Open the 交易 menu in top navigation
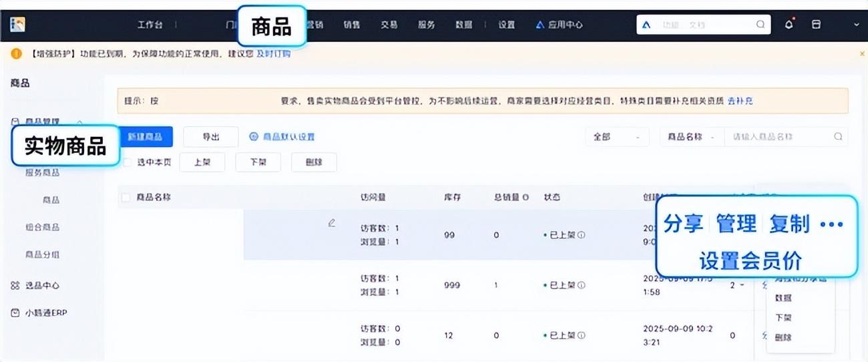The image size is (868, 362). coord(389,25)
